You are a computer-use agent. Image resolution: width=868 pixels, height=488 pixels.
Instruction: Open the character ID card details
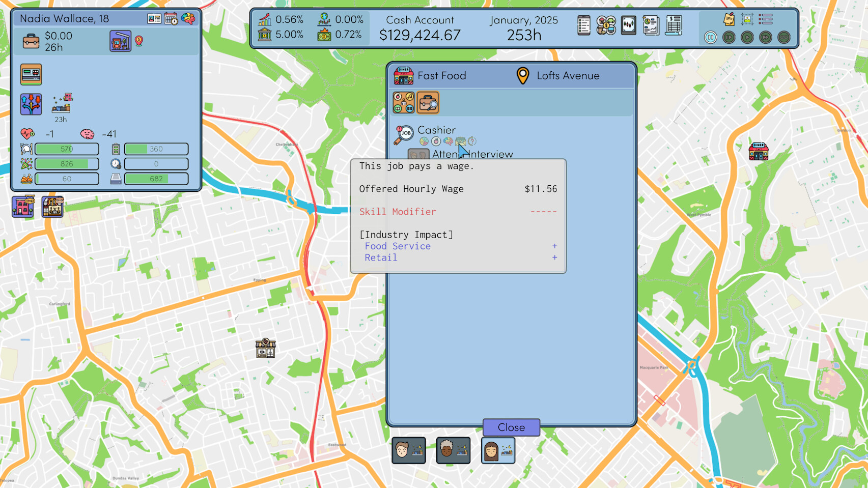tap(154, 19)
